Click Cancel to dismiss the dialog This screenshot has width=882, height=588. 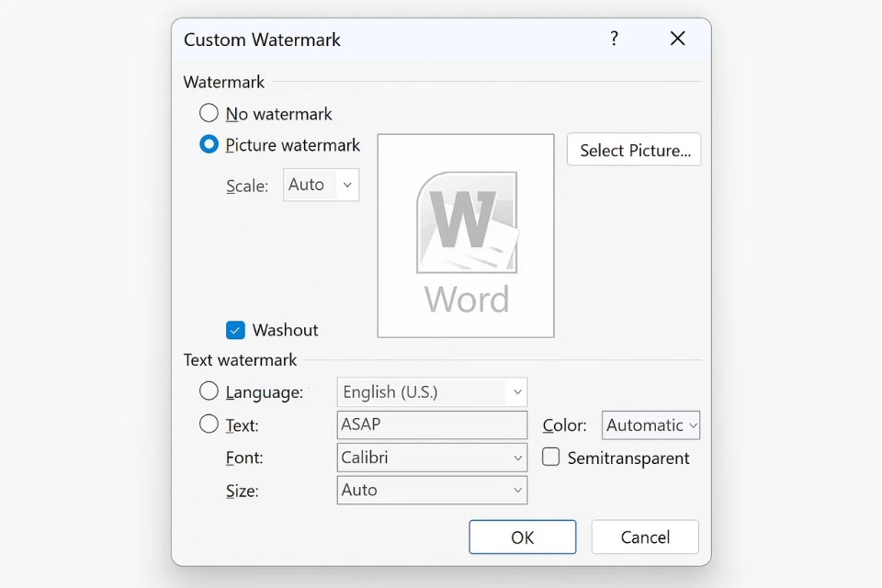[x=644, y=537]
